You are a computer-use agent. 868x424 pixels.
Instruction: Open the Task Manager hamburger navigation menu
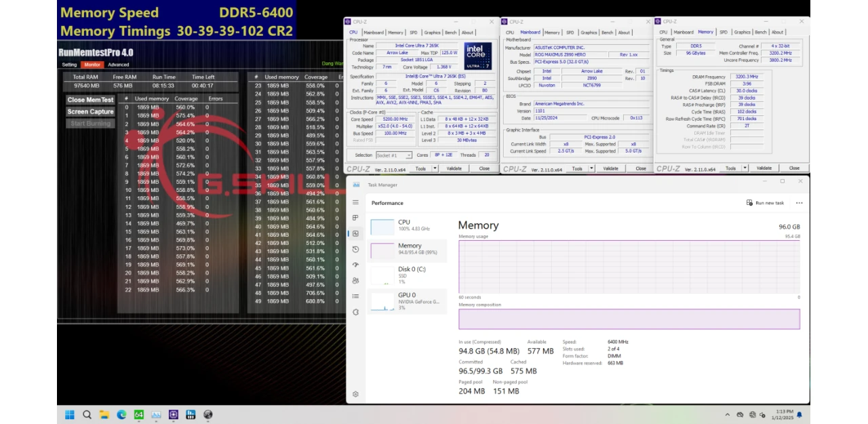click(x=355, y=202)
